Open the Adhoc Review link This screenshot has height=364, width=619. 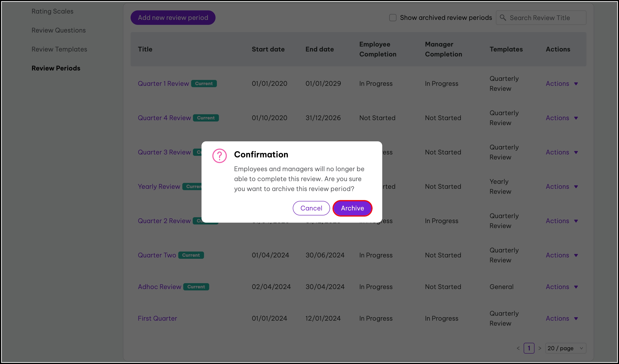click(x=159, y=287)
